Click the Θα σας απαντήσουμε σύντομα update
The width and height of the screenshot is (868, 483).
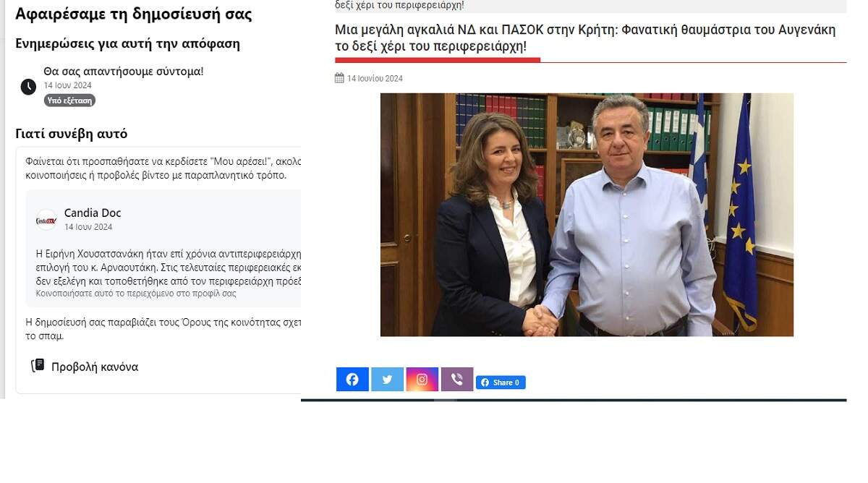pos(124,71)
